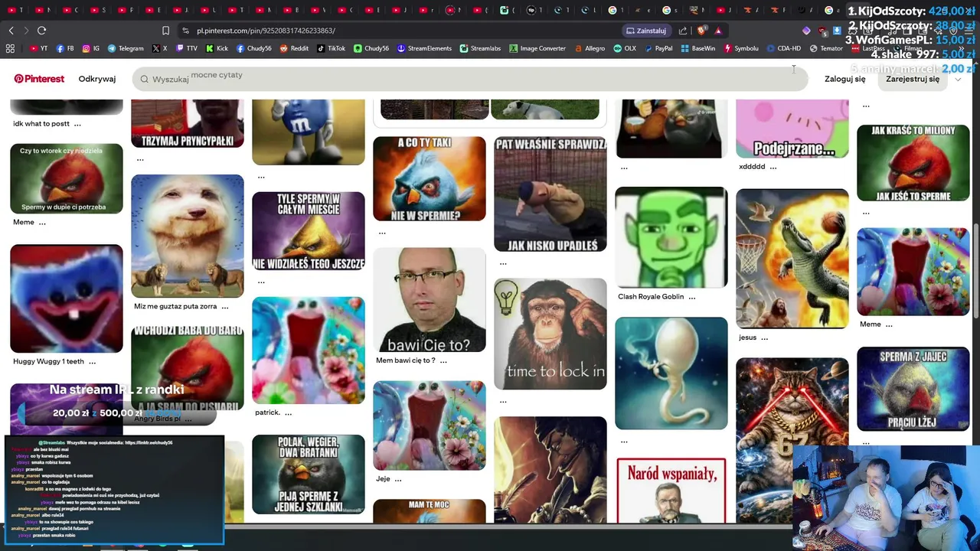The width and height of the screenshot is (980, 551).
Task: Bookmark this page with the bookmark icon
Action: pyautogui.click(x=165, y=31)
